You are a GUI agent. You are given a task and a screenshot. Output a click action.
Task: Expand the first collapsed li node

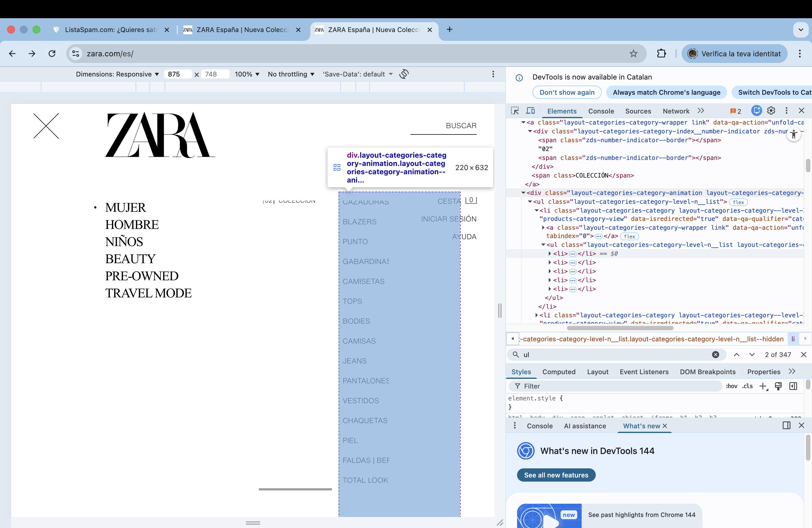pyautogui.click(x=550, y=254)
